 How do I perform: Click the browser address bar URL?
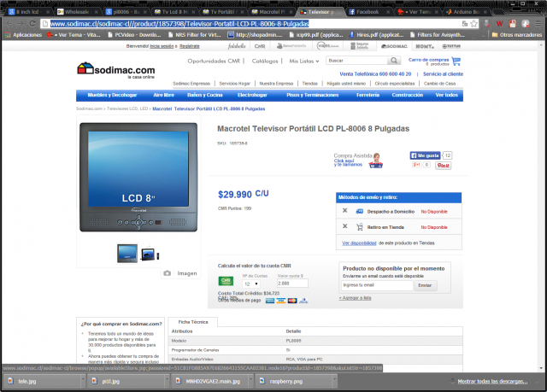click(x=179, y=24)
